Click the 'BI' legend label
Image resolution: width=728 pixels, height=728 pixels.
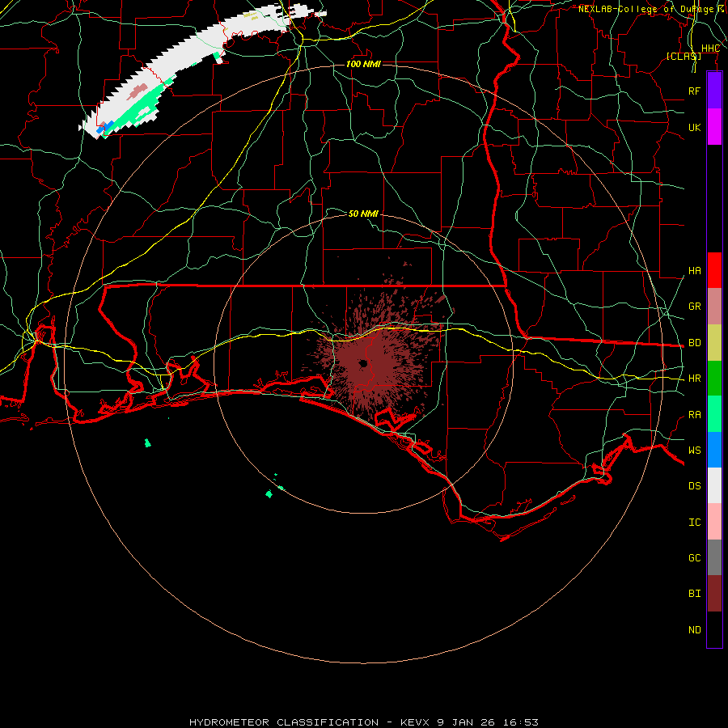pos(694,594)
